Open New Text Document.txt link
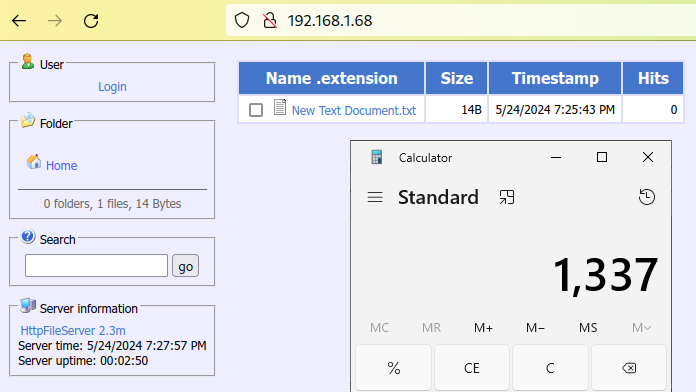This screenshot has height=392, width=696. (354, 111)
